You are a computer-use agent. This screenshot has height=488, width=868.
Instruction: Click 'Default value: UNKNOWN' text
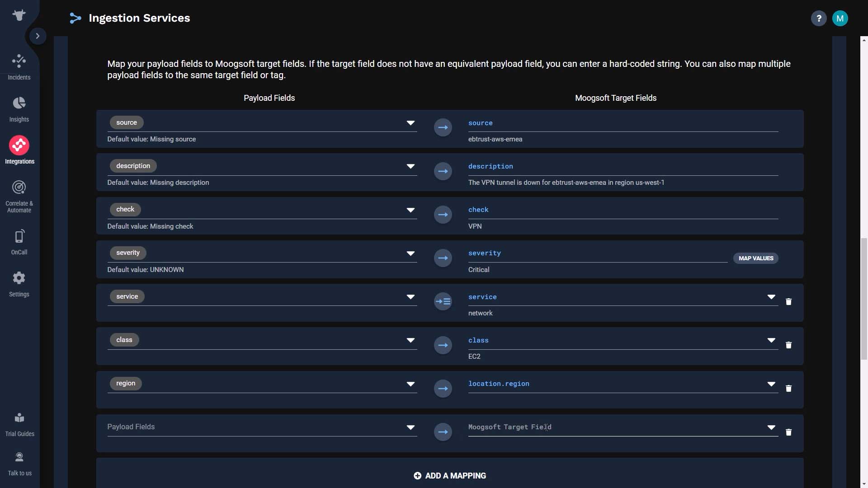tap(146, 270)
